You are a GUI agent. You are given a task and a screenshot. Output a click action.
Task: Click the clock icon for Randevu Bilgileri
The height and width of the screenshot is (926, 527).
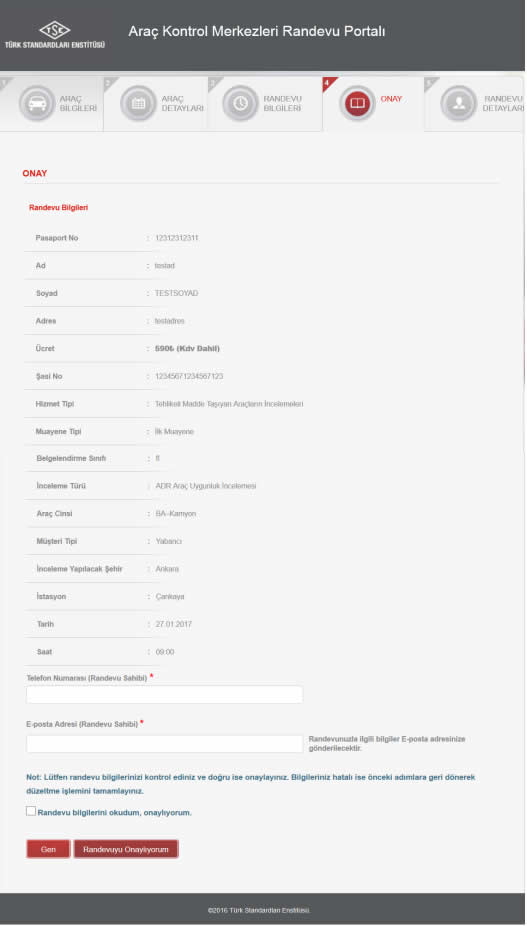click(x=240, y=103)
